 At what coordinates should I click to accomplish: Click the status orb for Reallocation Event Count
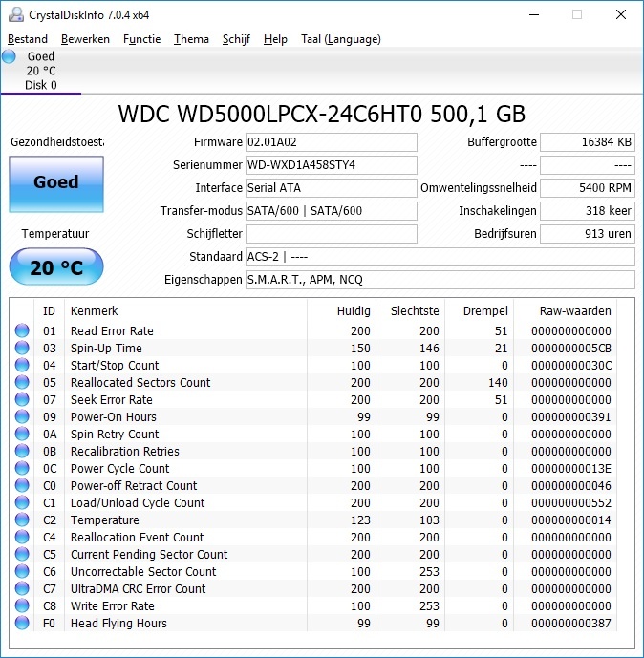tap(22, 537)
